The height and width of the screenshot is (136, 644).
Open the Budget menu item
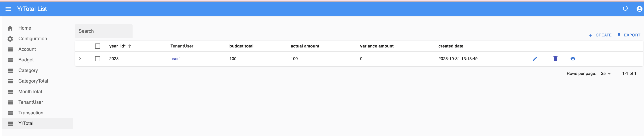[x=26, y=60]
